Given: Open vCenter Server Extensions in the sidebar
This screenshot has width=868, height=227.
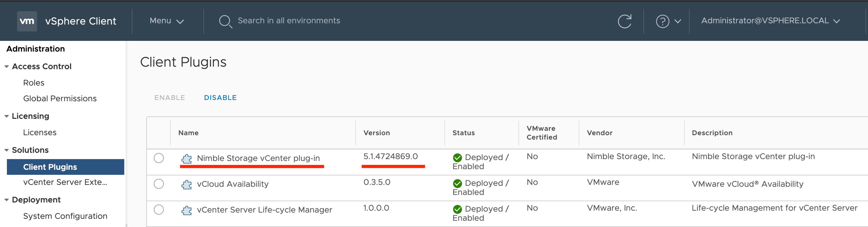Looking at the screenshot, I should 65,182.
